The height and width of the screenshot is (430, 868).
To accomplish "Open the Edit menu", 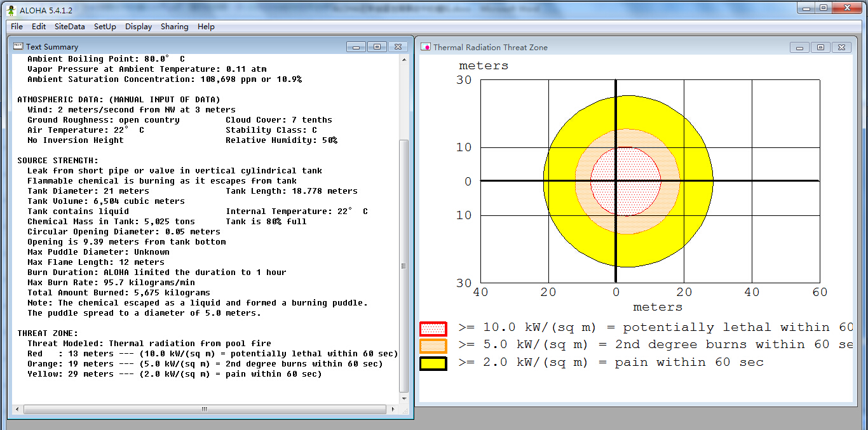I will (39, 27).
